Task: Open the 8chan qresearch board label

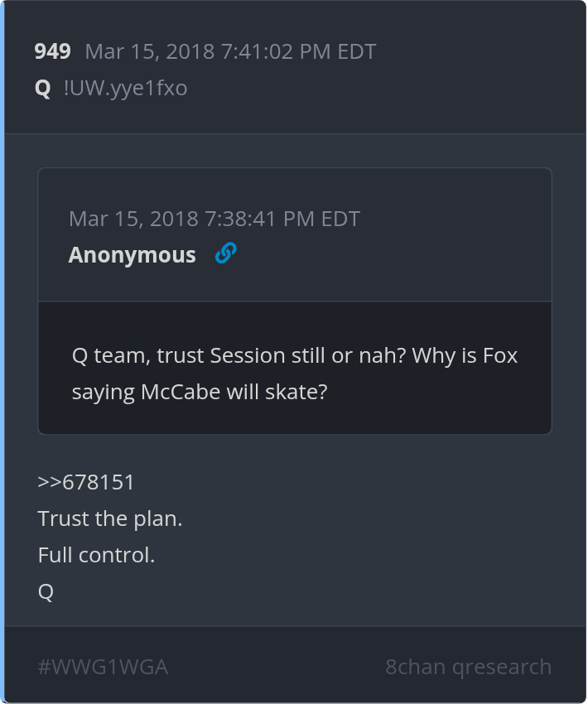Action: [x=468, y=667]
